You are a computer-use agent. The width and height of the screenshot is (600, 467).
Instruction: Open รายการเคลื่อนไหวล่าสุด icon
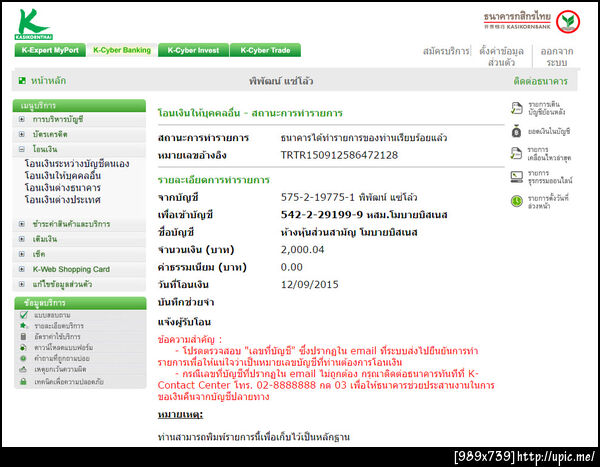click(x=516, y=153)
